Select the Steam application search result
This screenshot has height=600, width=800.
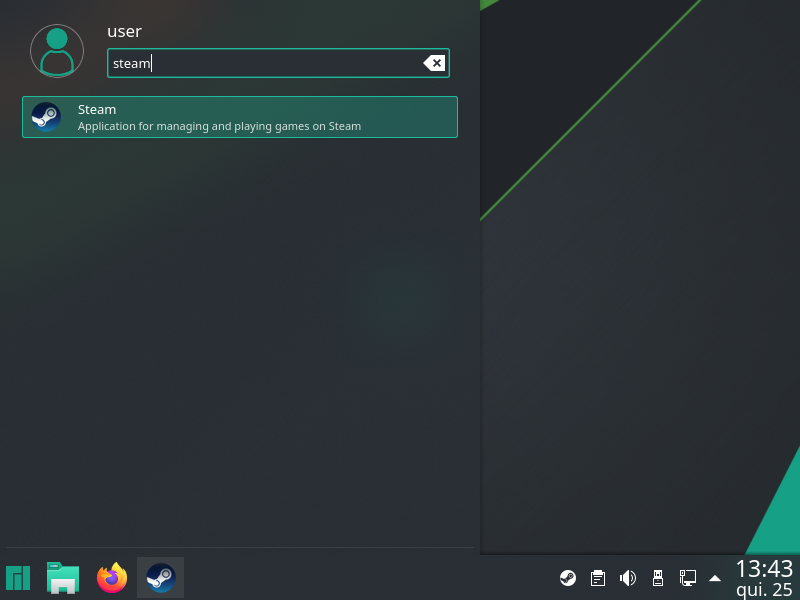click(240, 117)
